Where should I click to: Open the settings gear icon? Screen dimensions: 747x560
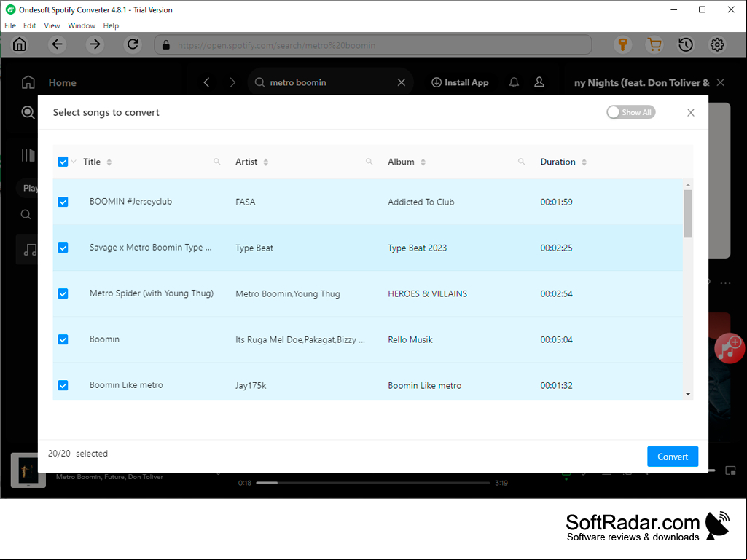click(717, 44)
